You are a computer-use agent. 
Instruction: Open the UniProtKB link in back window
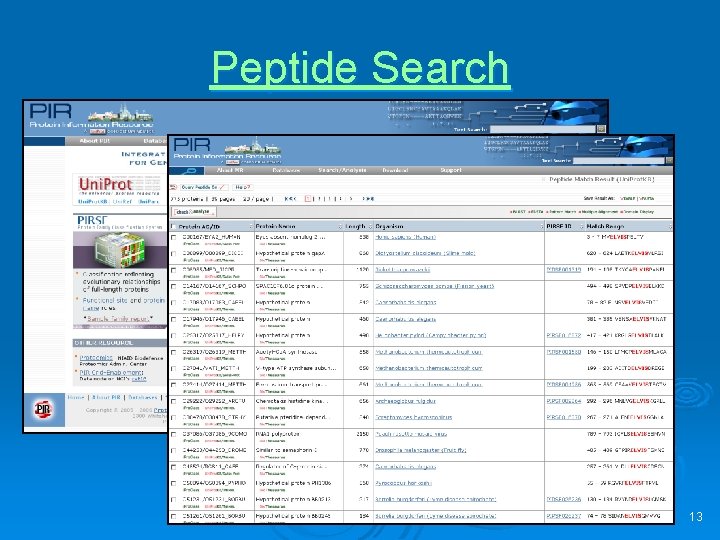pos(93,202)
